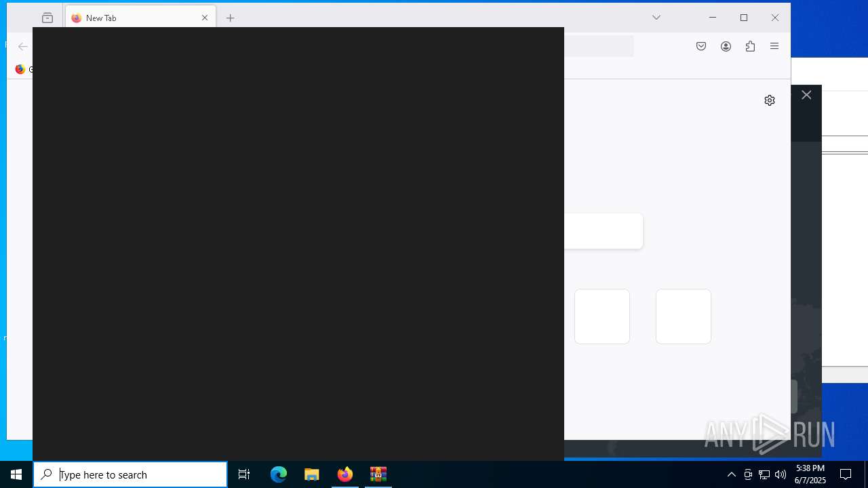The width and height of the screenshot is (868, 488).
Task: Maximize the Firefox window
Action: 744,18
